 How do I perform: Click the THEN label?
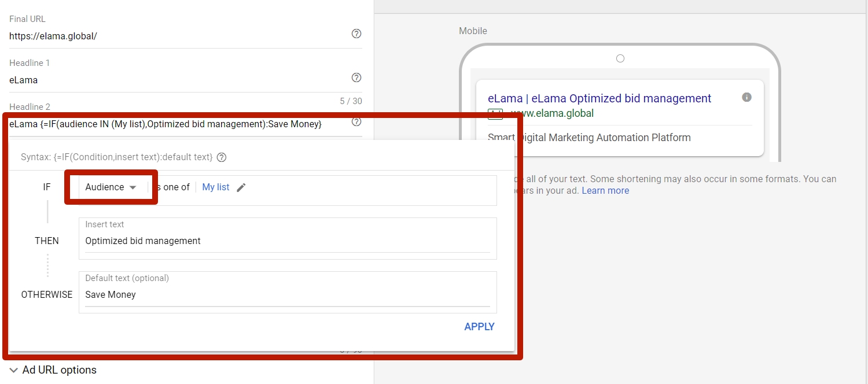[47, 241]
